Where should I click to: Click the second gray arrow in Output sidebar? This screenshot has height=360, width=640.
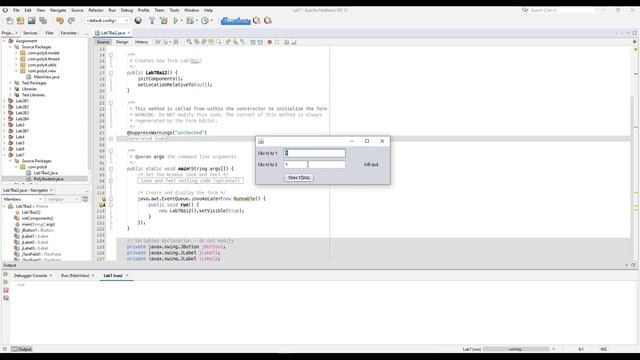[6, 282]
